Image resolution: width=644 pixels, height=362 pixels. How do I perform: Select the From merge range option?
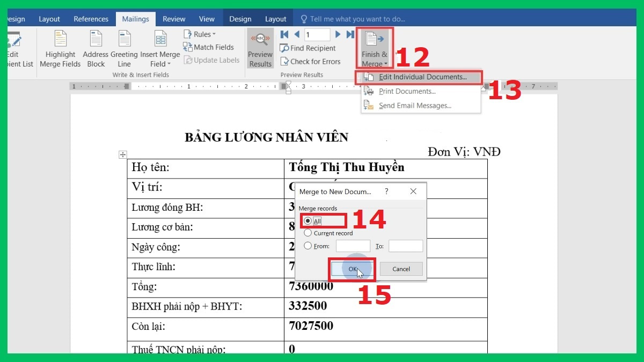coord(308,246)
